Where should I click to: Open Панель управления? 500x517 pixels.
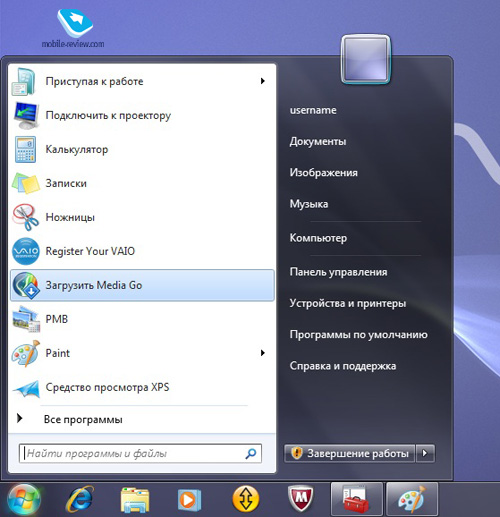point(338,272)
